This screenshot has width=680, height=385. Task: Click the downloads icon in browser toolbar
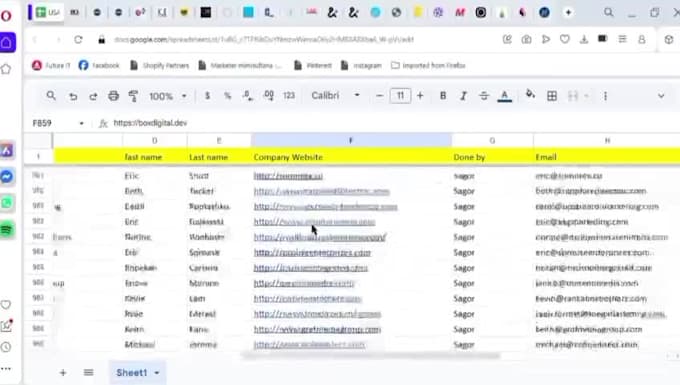(x=584, y=39)
